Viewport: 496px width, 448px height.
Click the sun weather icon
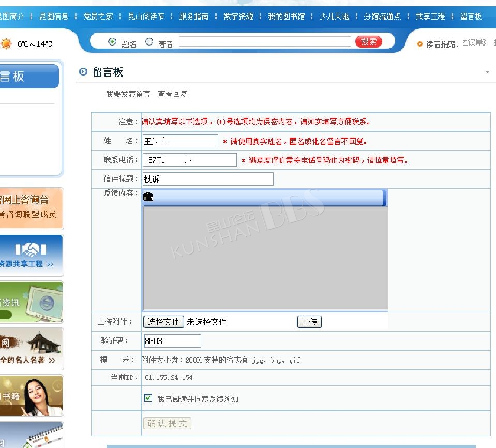pyautogui.click(x=6, y=44)
